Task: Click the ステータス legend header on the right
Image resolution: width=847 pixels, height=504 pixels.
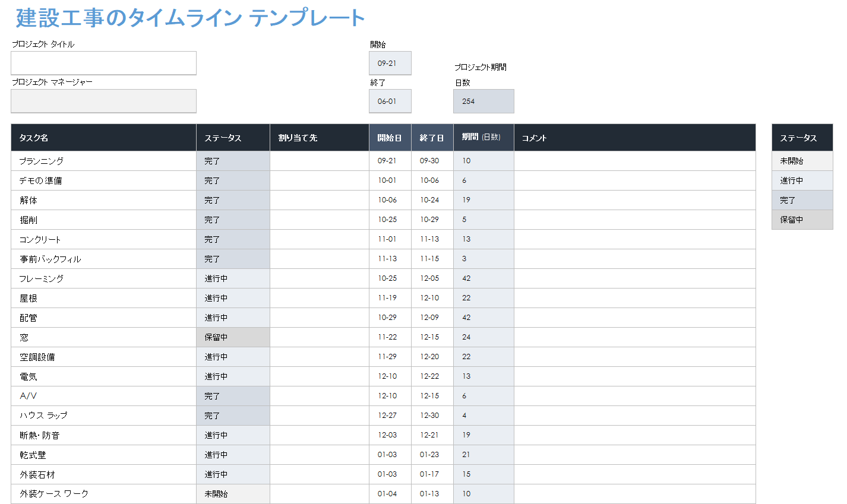Action: point(802,138)
